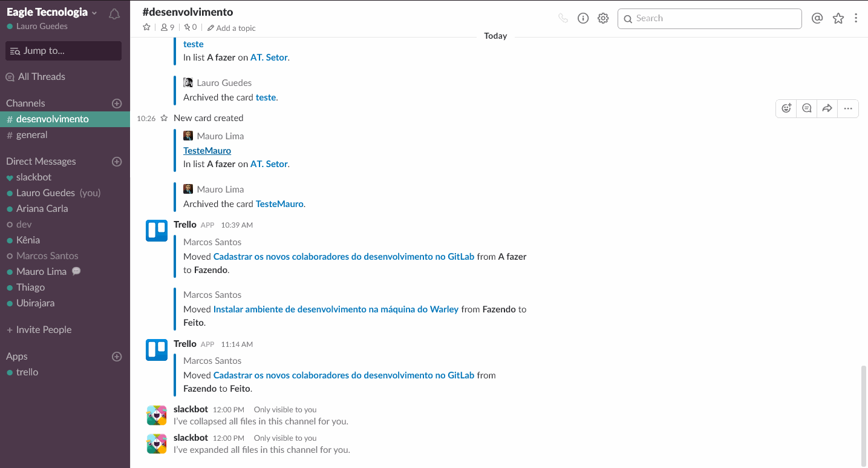Add a topic to channel
868x468 pixels.
pos(232,28)
